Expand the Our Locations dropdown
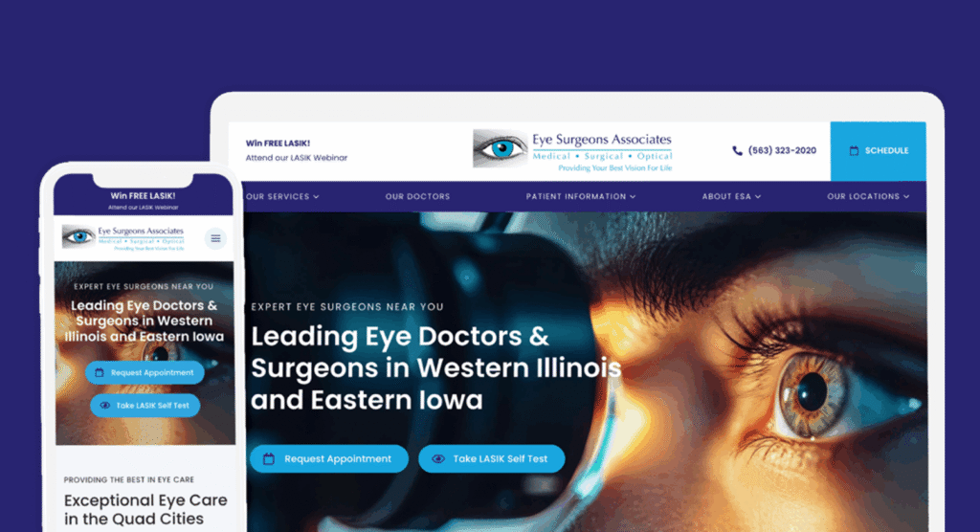 [x=868, y=196]
